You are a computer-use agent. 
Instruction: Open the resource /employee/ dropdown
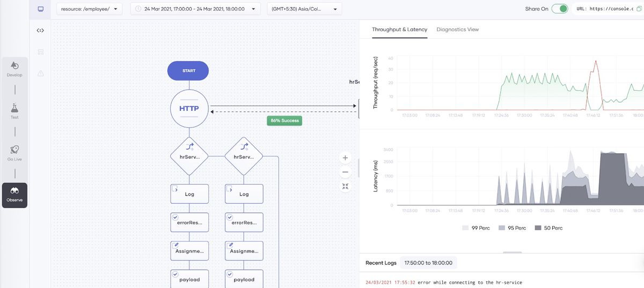click(89, 9)
